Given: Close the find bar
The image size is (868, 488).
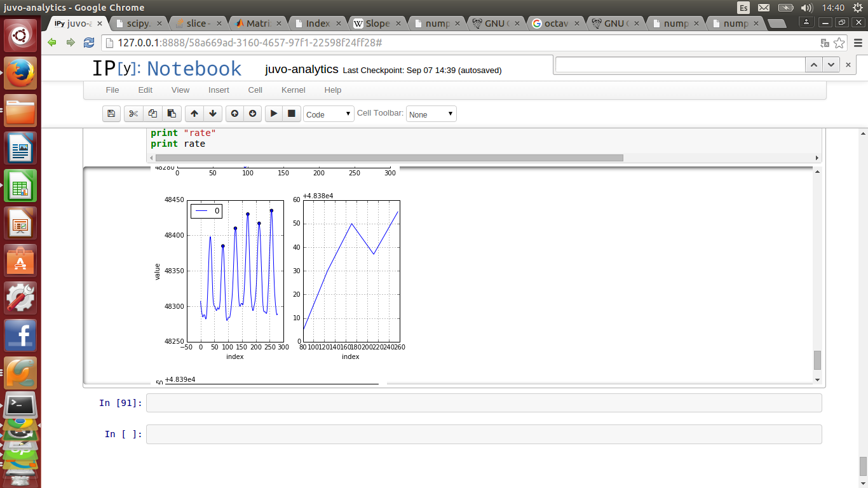Looking at the screenshot, I should pos(848,65).
